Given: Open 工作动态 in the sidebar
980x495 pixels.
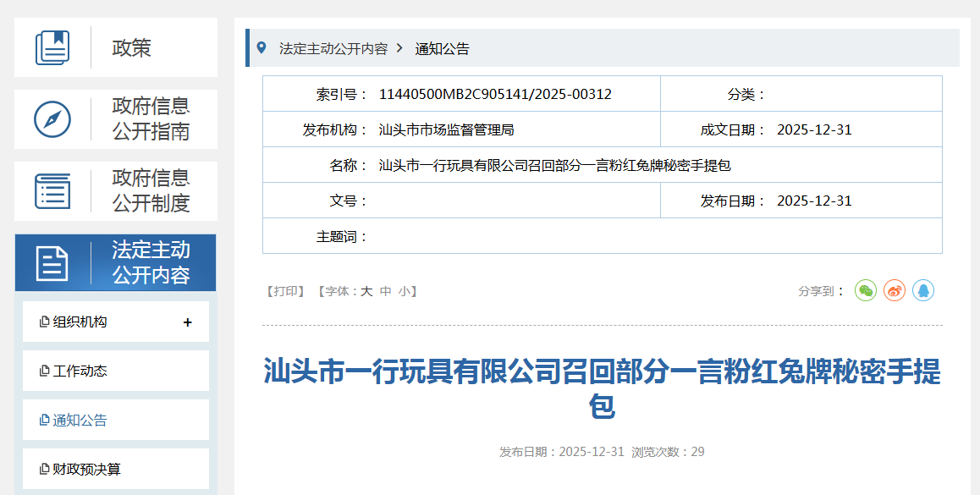Looking at the screenshot, I should click(80, 371).
